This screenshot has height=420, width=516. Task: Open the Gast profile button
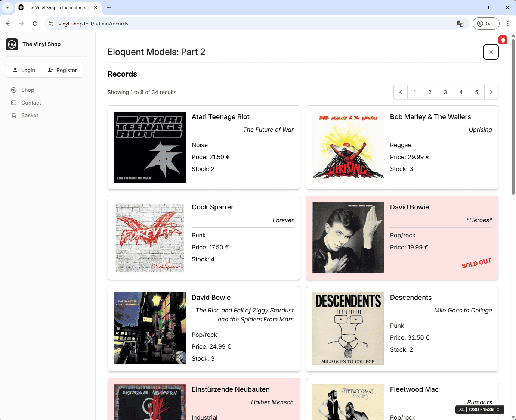[x=486, y=24]
